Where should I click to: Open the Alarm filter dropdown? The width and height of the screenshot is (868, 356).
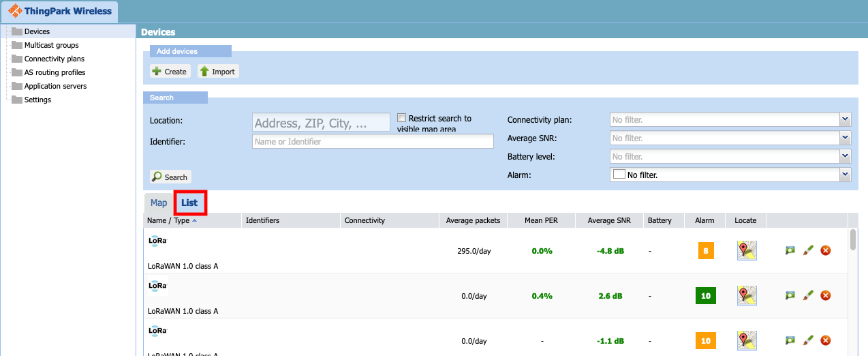pos(846,175)
